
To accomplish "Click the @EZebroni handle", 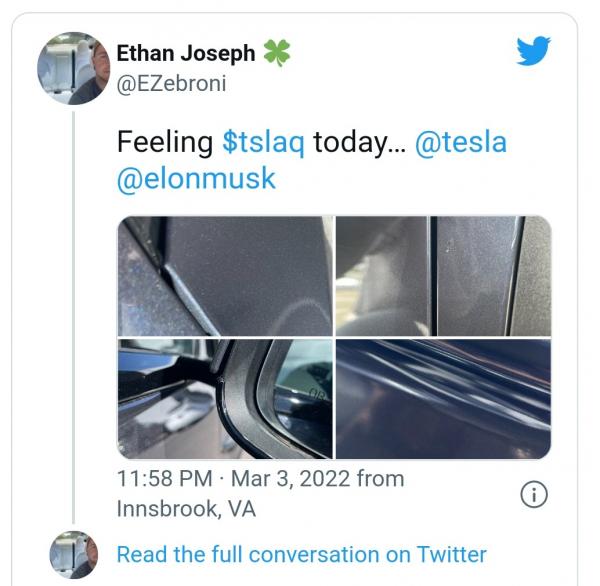I will pyautogui.click(x=171, y=83).
